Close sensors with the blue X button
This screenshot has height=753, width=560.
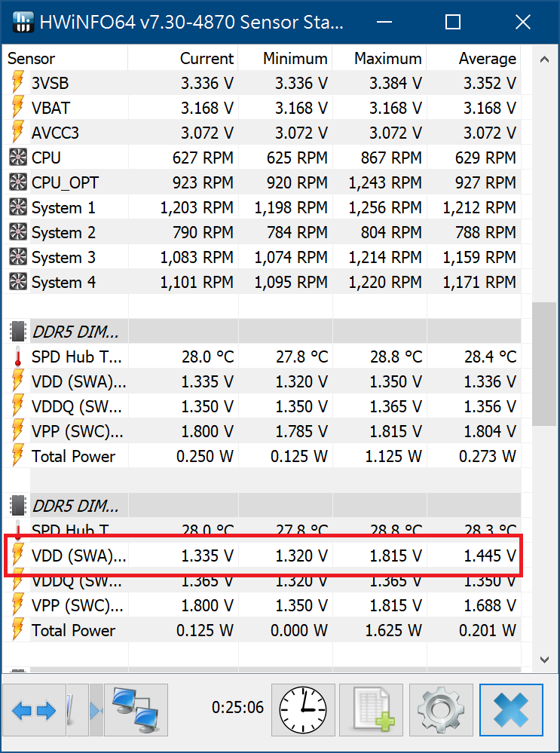[x=511, y=710]
